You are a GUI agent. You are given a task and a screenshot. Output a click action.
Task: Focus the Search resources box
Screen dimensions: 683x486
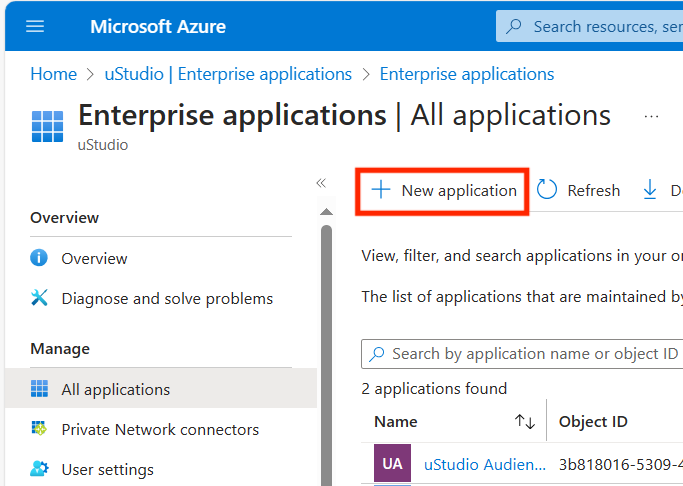589,27
